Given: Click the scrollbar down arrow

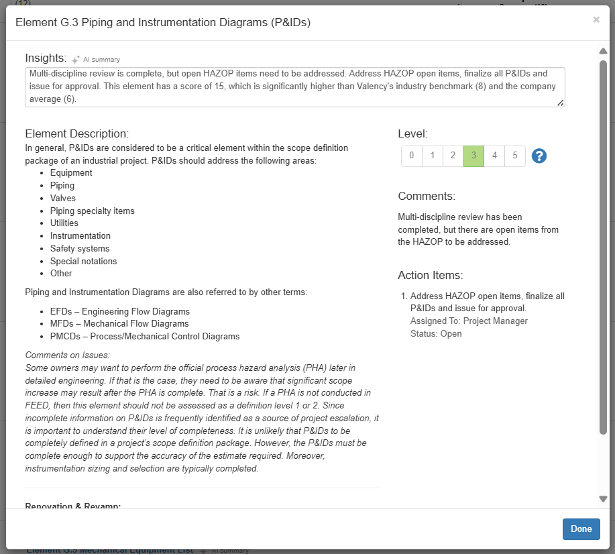Looking at the screenshot, I should tap(603, 499).
